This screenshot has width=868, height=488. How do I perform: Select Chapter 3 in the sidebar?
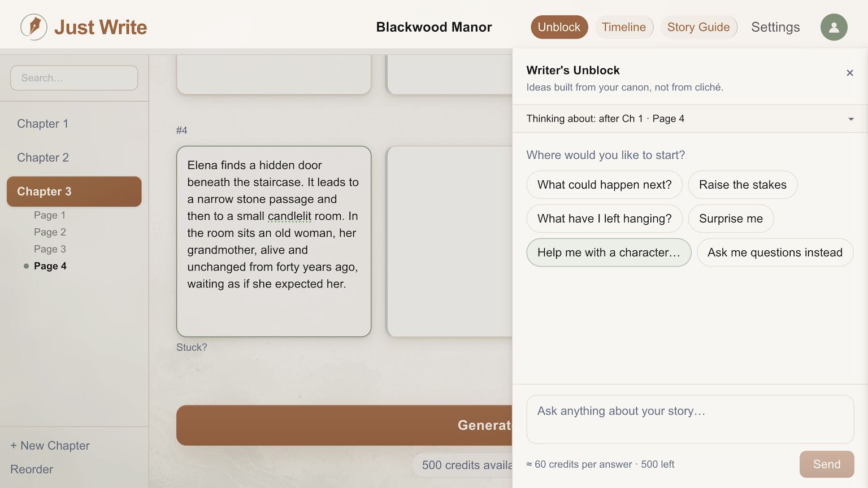[x=74, y=191]
